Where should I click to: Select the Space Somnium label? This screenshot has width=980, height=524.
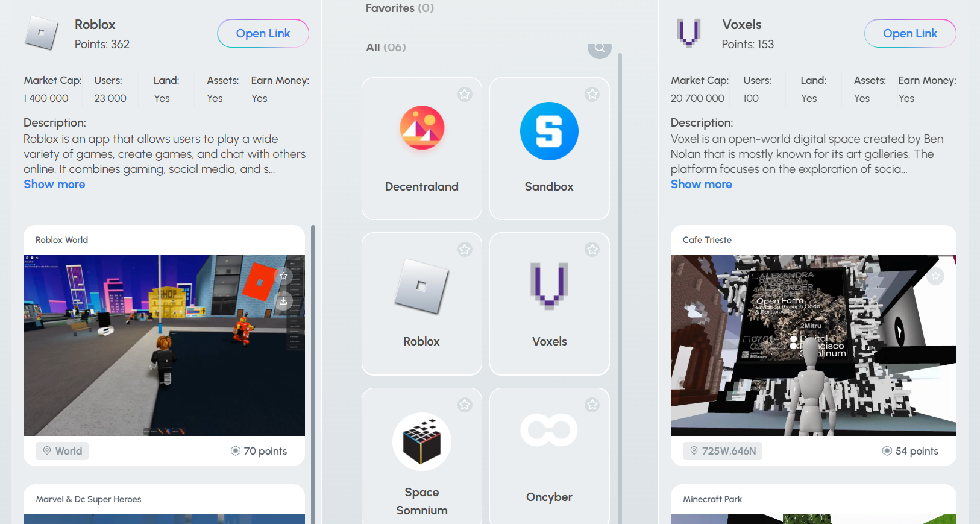pyautogui.click(x=422, y=501)
